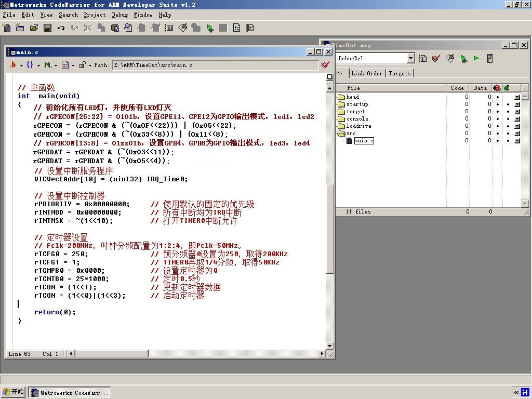Sort project list by the File column header
The image size is (532, 399).
[x=391, y=88]
